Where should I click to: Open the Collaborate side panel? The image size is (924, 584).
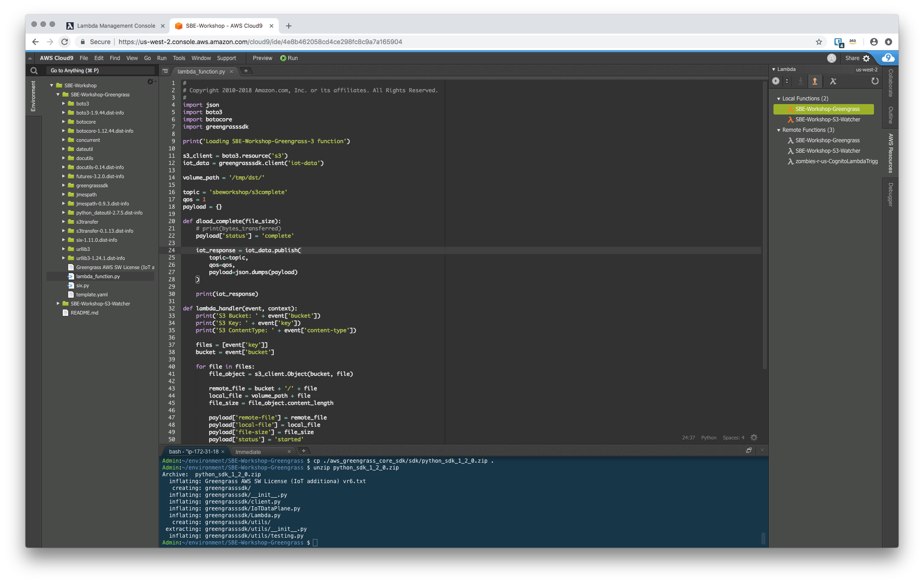point(890,83)
